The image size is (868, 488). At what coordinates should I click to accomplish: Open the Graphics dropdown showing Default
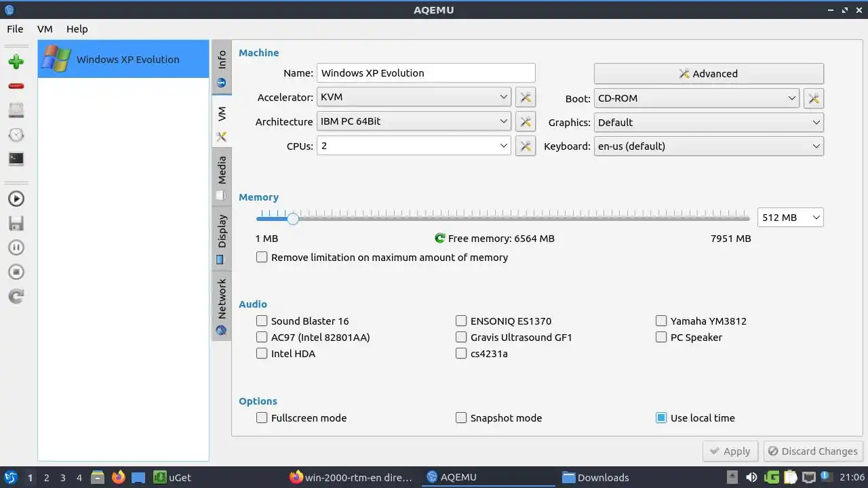point(709,123)
